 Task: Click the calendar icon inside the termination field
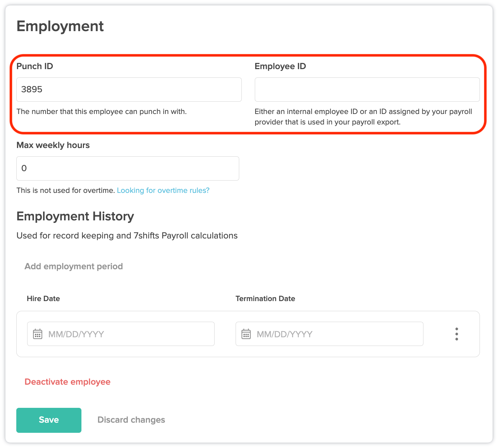click(246, 334)
